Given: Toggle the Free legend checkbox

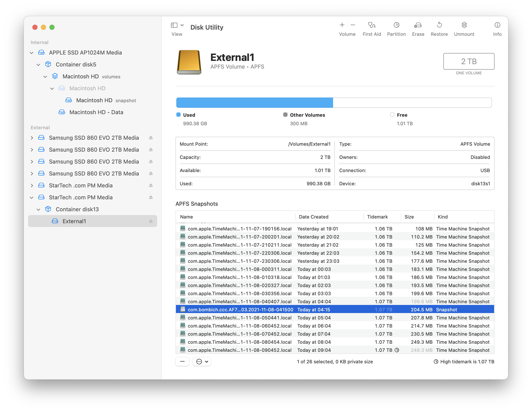Looking at the screenshot, I should click(392, 115).
